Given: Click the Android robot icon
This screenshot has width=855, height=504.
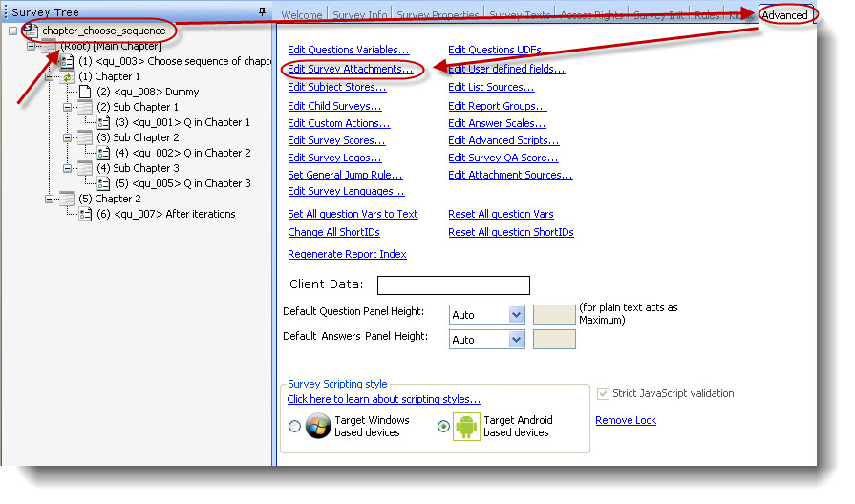Looking at the screenshot, I should [x=466, y=426].
